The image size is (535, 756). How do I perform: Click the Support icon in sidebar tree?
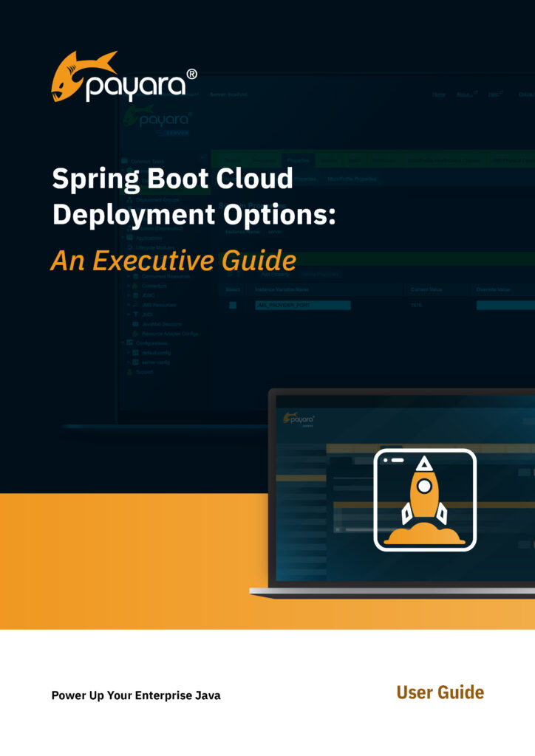pyautogui.click(x=130, y=372)
